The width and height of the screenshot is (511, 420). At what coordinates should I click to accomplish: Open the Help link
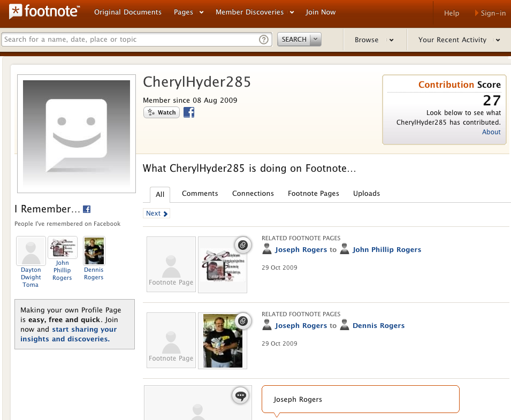pos(452,13)
